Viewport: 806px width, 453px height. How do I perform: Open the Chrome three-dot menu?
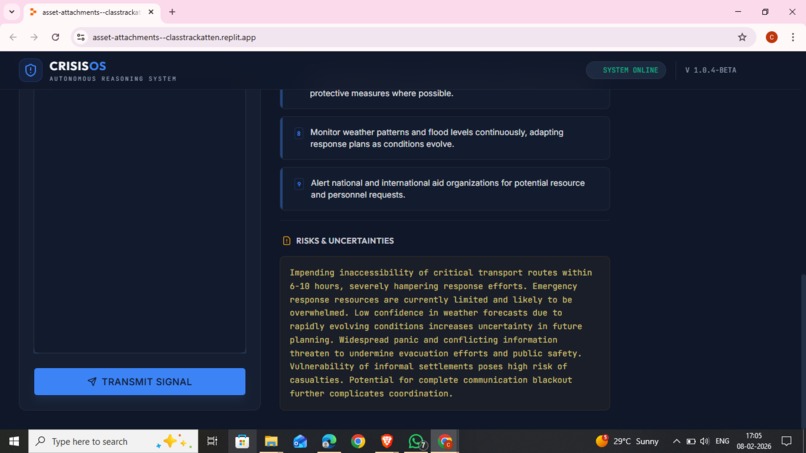(x=793, y=37)
